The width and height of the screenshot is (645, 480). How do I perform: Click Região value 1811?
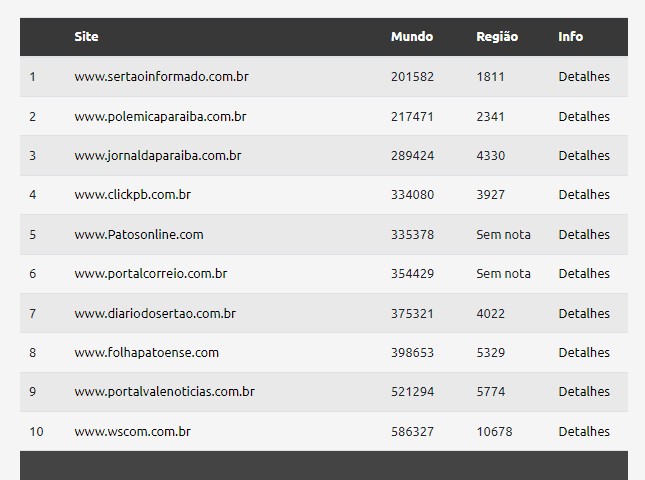[x=490, y=77]
